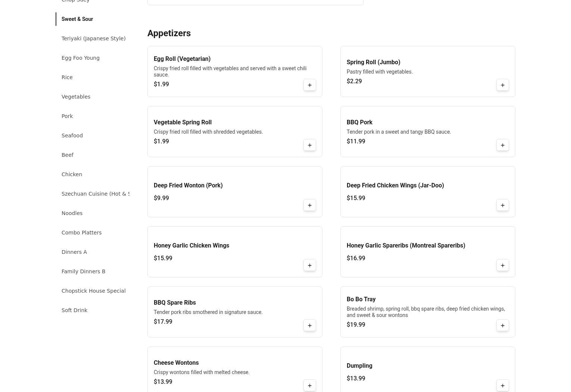The width and height of the screenshot is (571, 392).
Task: Navigate to Combo Platters section
Action: pos(81,233)
